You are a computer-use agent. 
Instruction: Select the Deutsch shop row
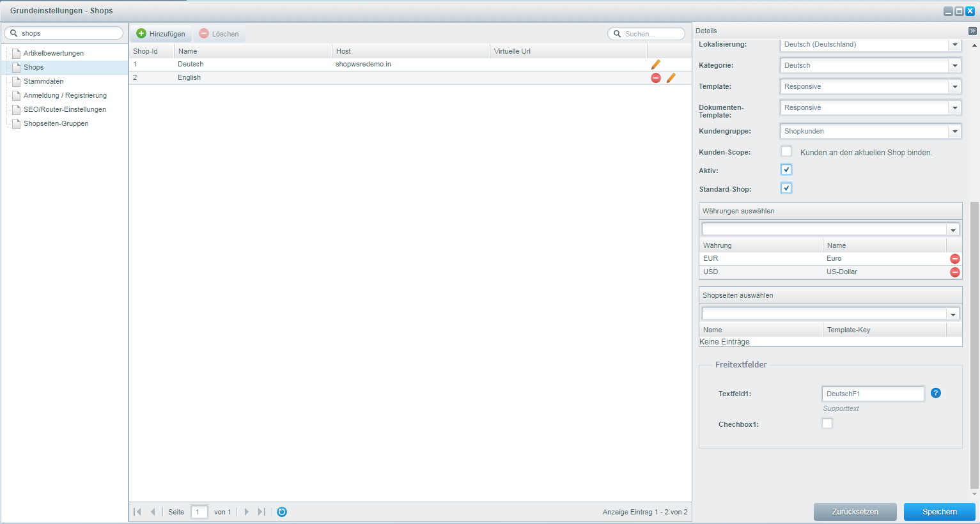point(410,65)
